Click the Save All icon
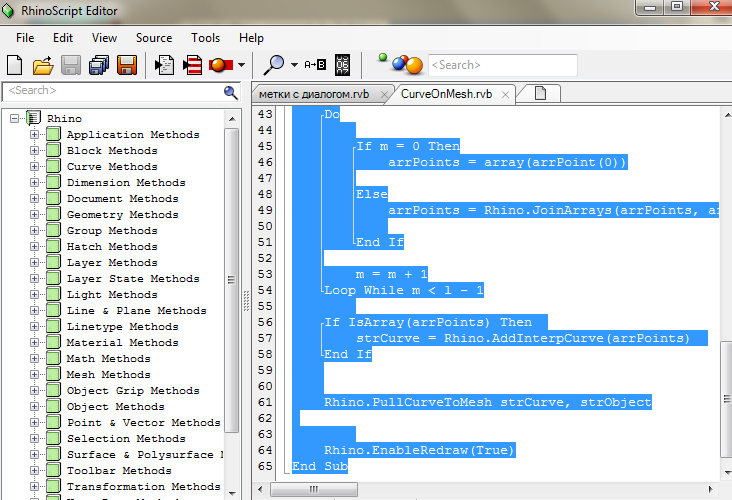Image resolution: width=732 pixels, height=500 pixels. point(99,65)
